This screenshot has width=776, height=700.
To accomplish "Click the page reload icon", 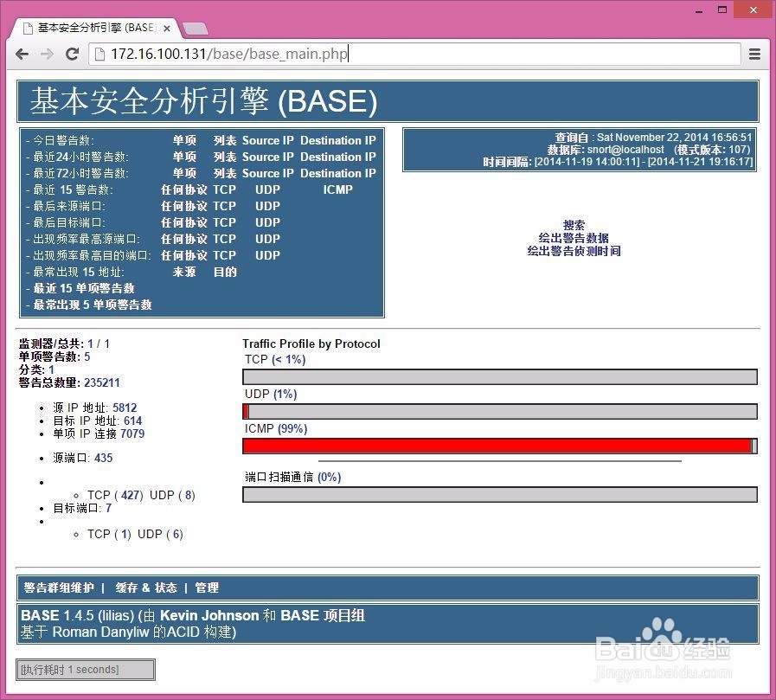I will 72,54.
